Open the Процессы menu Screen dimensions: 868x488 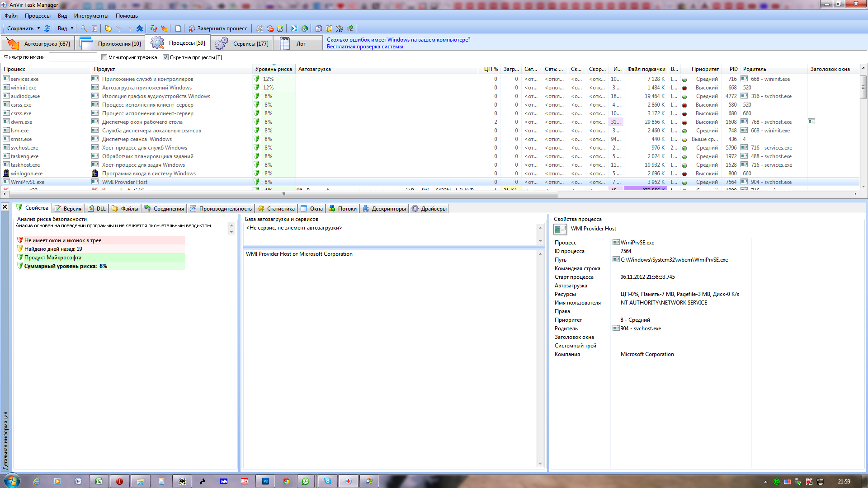click(x=38, y=16)
